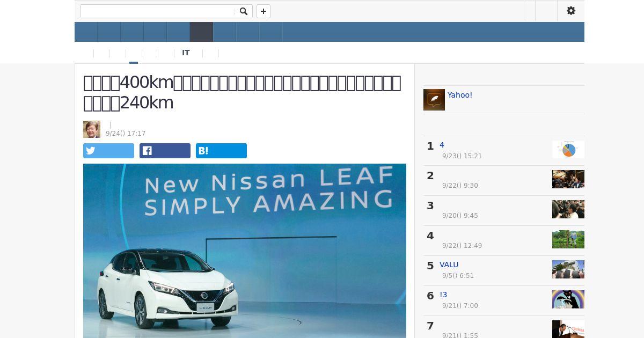Share the article via Facebook button

tap(165, 151)
